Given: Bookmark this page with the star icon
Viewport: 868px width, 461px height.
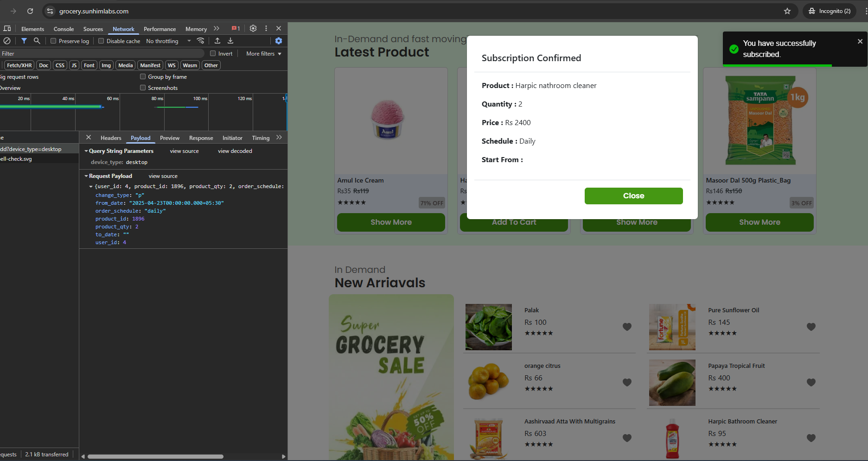Looking at the screenshot, I should tap(787, 11).
